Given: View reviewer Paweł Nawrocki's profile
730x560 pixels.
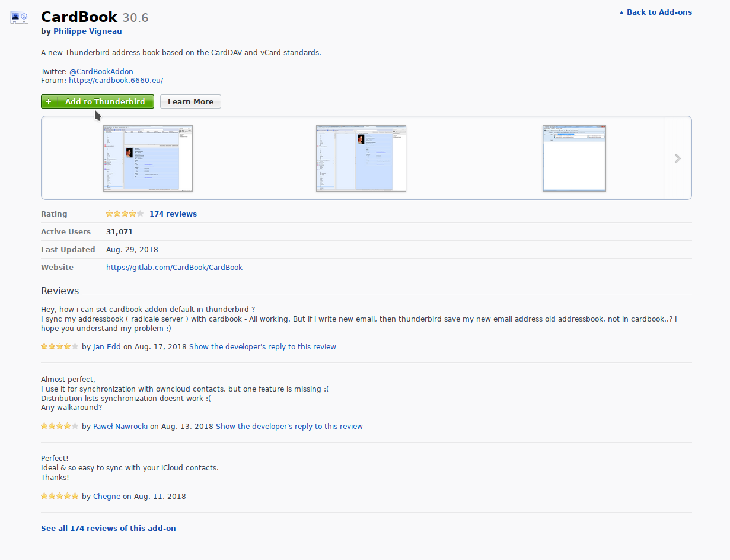Looking at the screenshot, I should pos(120,426).
